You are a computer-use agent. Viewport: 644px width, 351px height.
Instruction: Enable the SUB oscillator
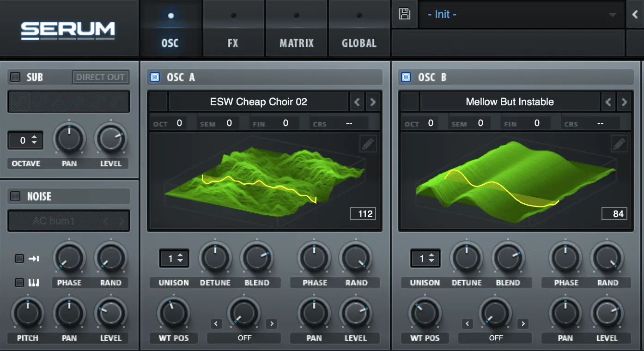click(x=15, y=77)
